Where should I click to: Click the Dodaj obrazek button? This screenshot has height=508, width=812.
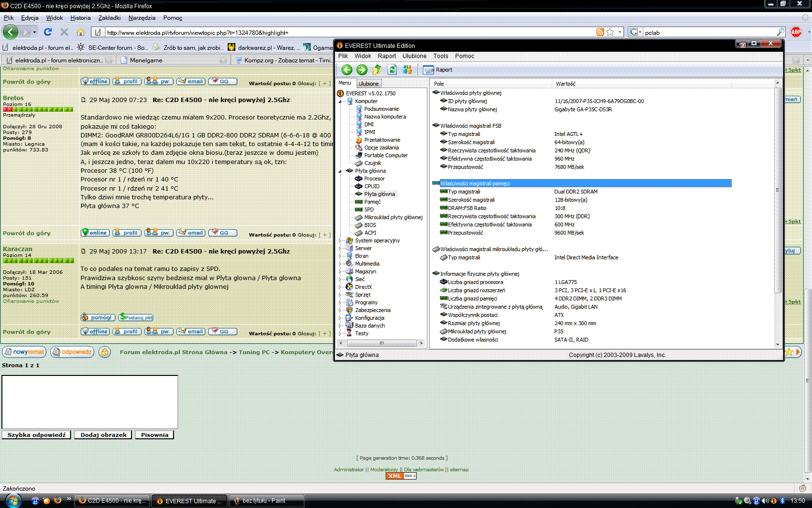tap(103, 435)
